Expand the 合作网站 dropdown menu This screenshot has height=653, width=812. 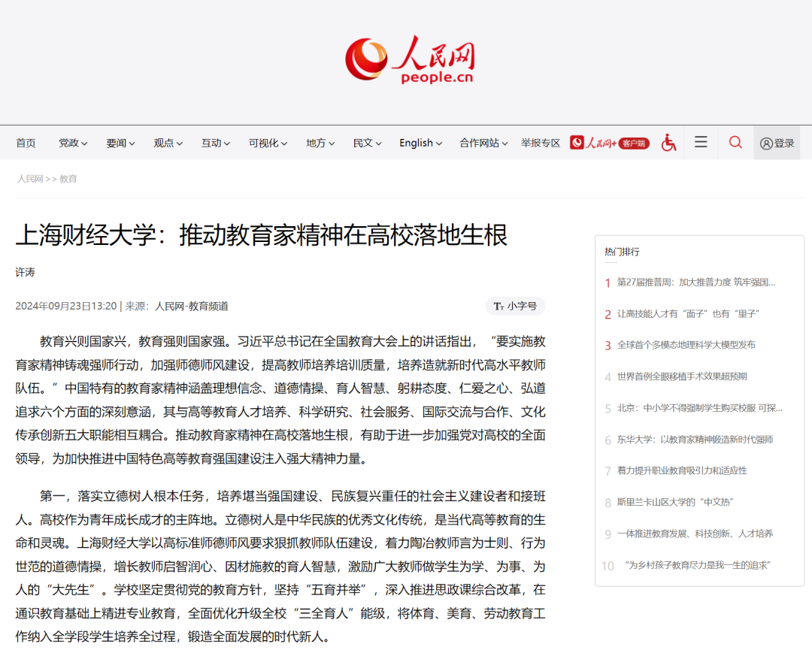(x=483, y=143)
